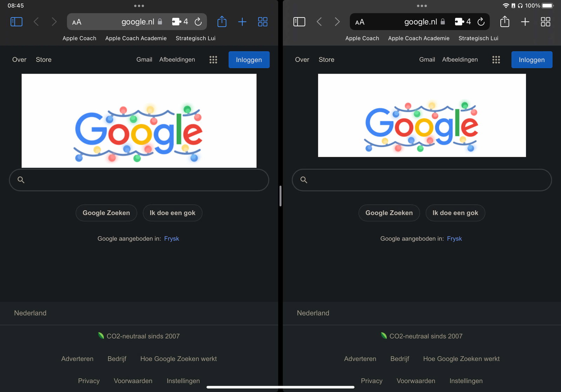The height and width of the screenshot is (392, 561).
Task: Click Ik doe een gok, left window
Action: 173,213
